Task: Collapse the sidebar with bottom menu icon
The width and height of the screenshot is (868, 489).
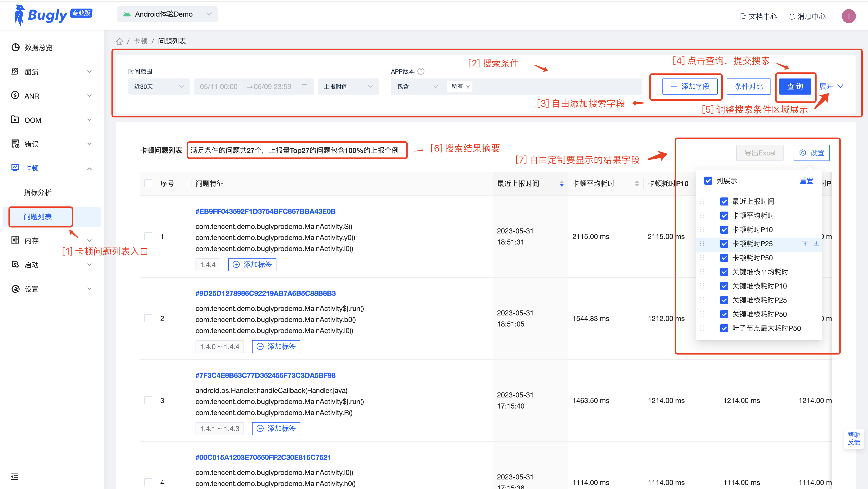Action: pos(15,476)
